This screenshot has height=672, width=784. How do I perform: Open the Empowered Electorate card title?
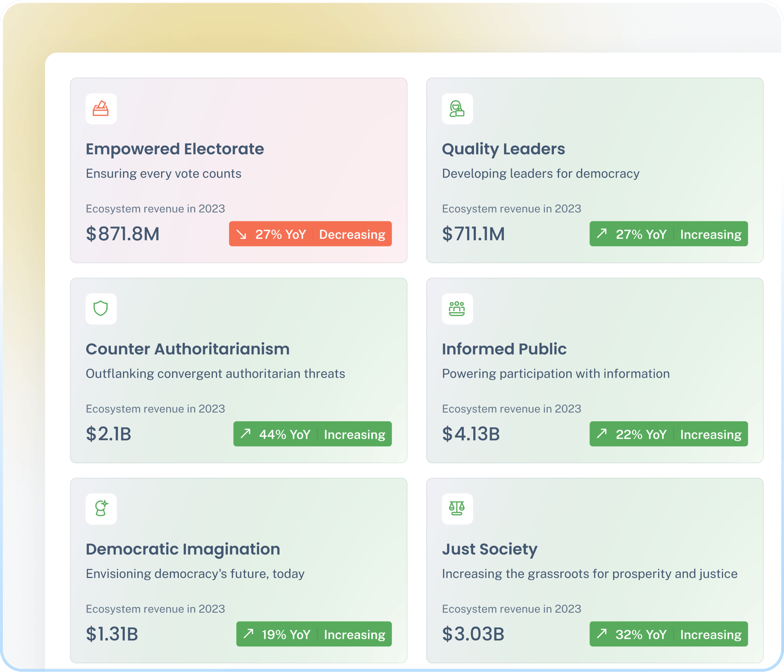point(175,149)
